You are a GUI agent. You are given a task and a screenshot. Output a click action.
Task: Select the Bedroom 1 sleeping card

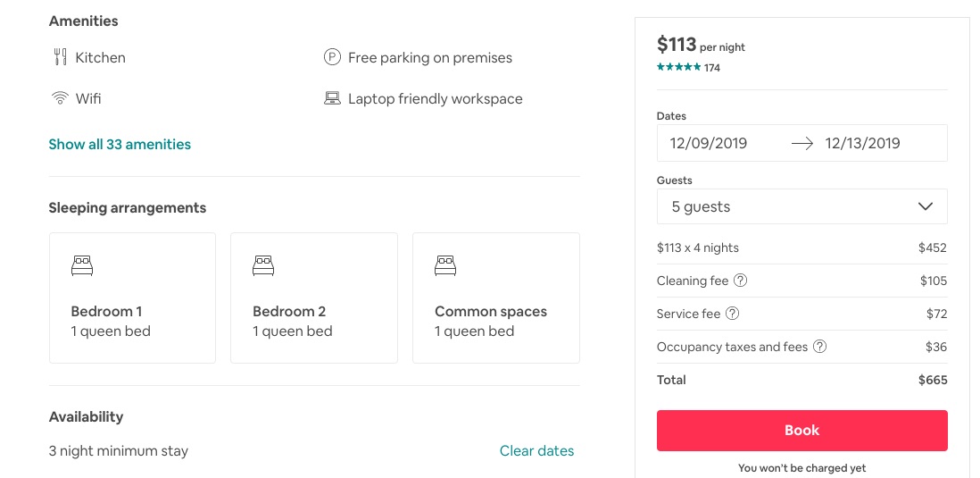(x=132, y=298)
